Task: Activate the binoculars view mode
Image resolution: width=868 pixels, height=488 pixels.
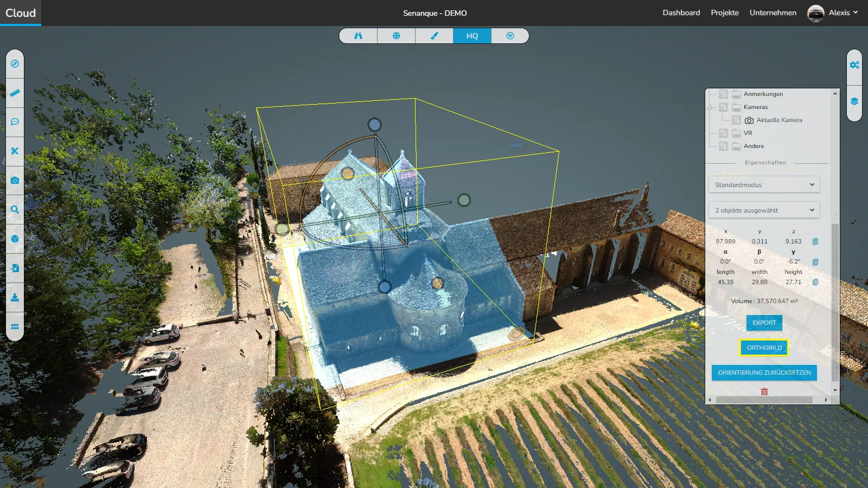Action: coord(358,36)
